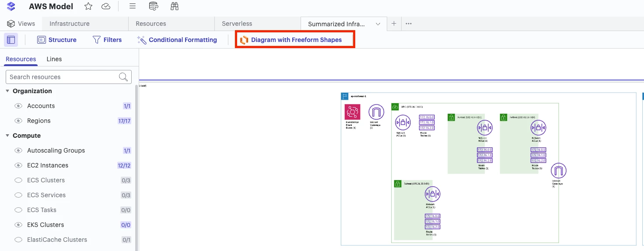Viewport: 644px width, 251px height.
Task: Select Route Tables icon just below VPC label
Action: point(427,123)
